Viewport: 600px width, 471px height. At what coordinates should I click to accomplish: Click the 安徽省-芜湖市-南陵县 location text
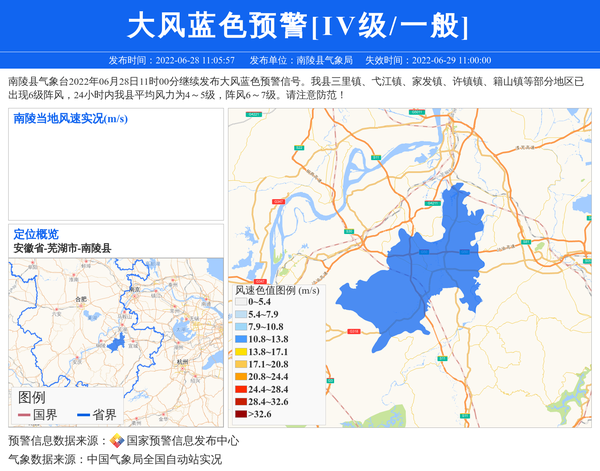click(x=62, y=247)
